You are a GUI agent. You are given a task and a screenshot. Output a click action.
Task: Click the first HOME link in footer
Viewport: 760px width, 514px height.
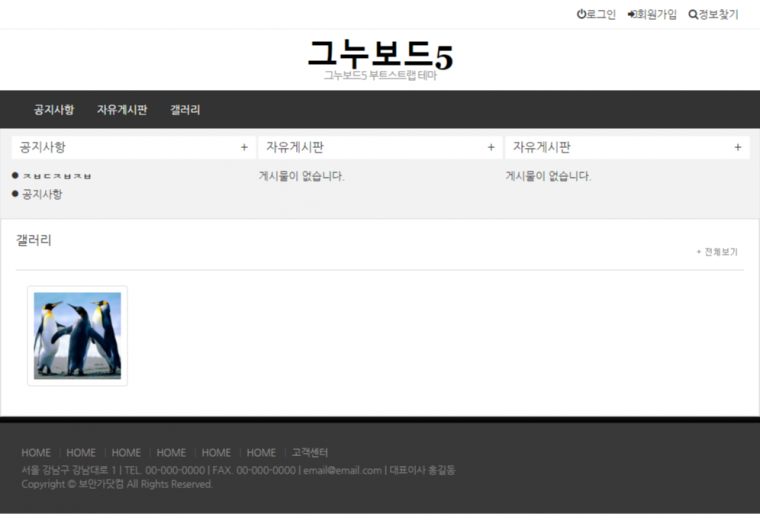[x=36, y=453]
